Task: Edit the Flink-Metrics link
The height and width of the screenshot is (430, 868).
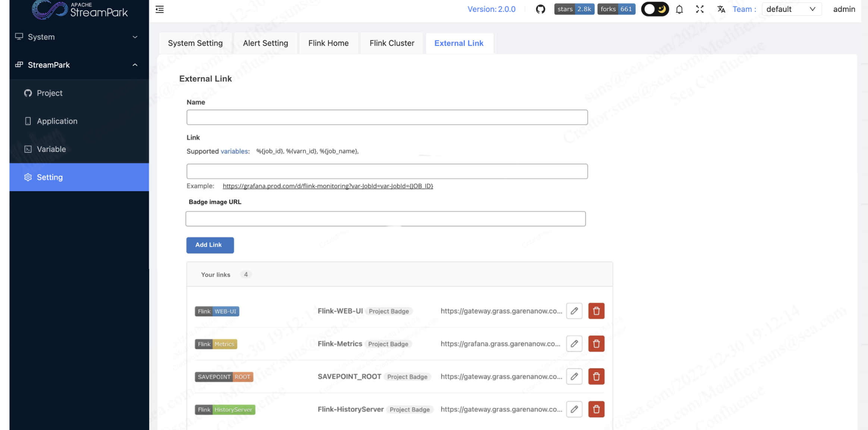Action: tap(574, 344)
